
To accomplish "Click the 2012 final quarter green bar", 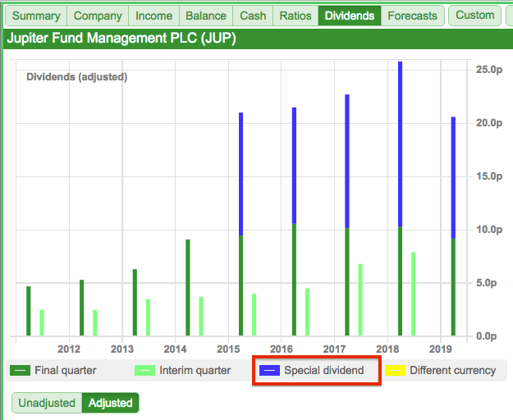I will [82, 308].
